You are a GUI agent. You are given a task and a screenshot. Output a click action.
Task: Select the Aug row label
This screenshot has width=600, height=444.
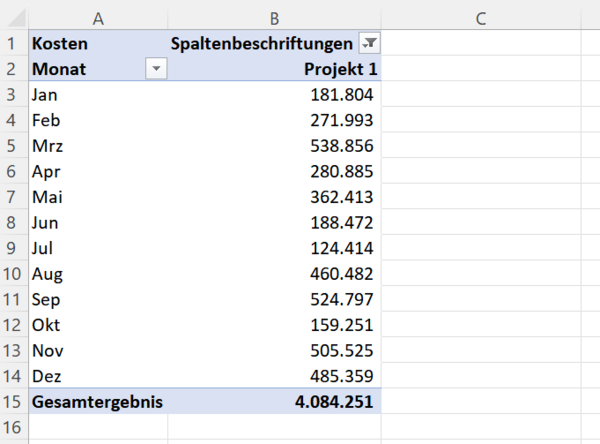(x=98, y=274)
